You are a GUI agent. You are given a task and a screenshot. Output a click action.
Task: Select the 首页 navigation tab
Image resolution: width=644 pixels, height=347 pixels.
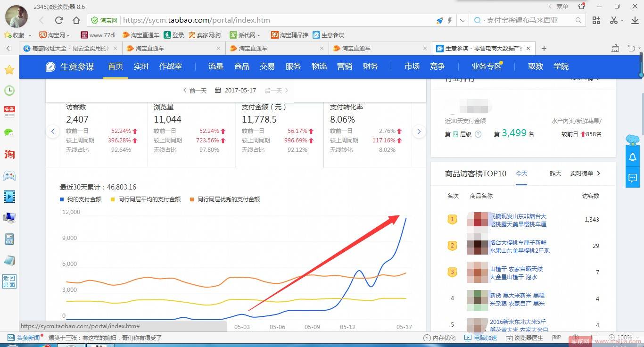tap(116, 66)
